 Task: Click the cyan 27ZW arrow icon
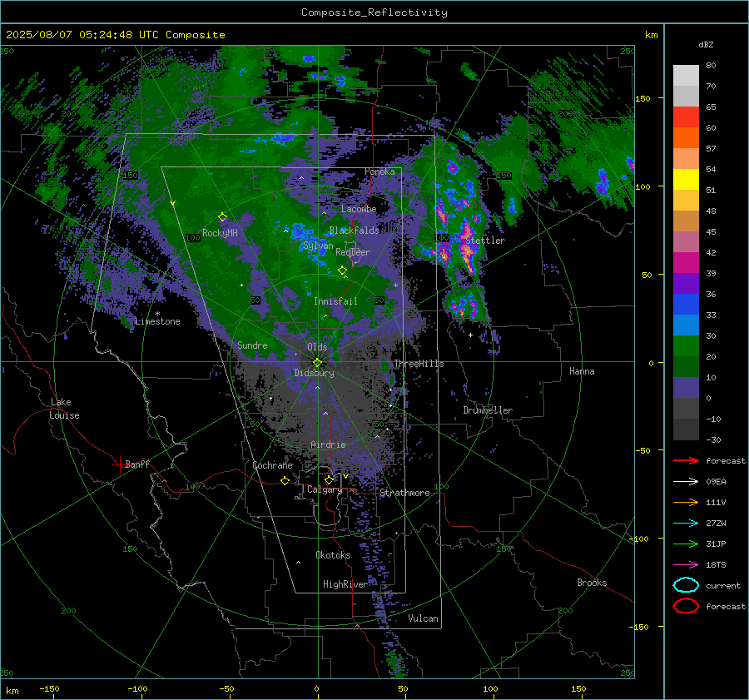point(686,524)
